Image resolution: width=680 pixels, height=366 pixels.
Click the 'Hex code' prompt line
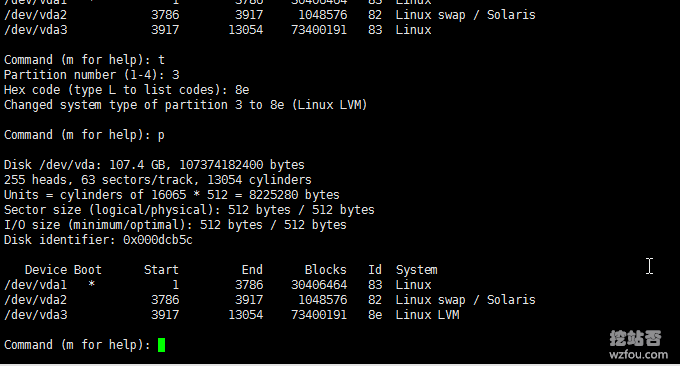pos(127,90)
